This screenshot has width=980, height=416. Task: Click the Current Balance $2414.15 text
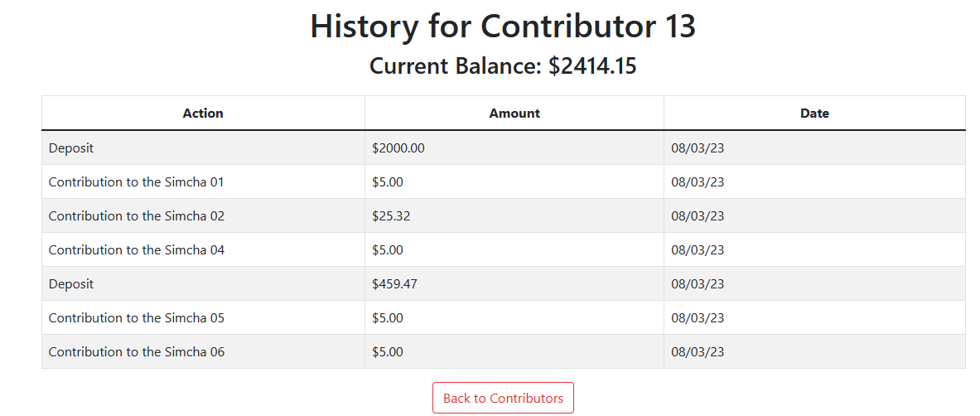[503, 65]
